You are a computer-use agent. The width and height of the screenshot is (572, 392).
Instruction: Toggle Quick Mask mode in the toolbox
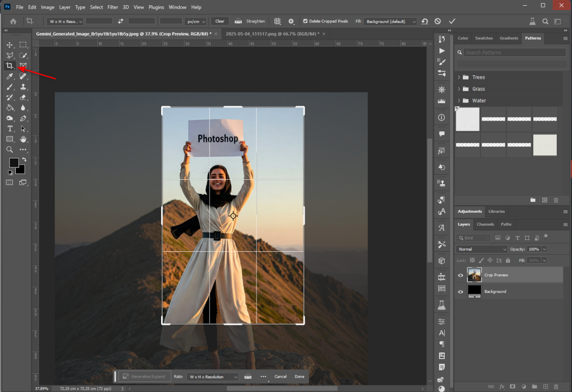10,182
